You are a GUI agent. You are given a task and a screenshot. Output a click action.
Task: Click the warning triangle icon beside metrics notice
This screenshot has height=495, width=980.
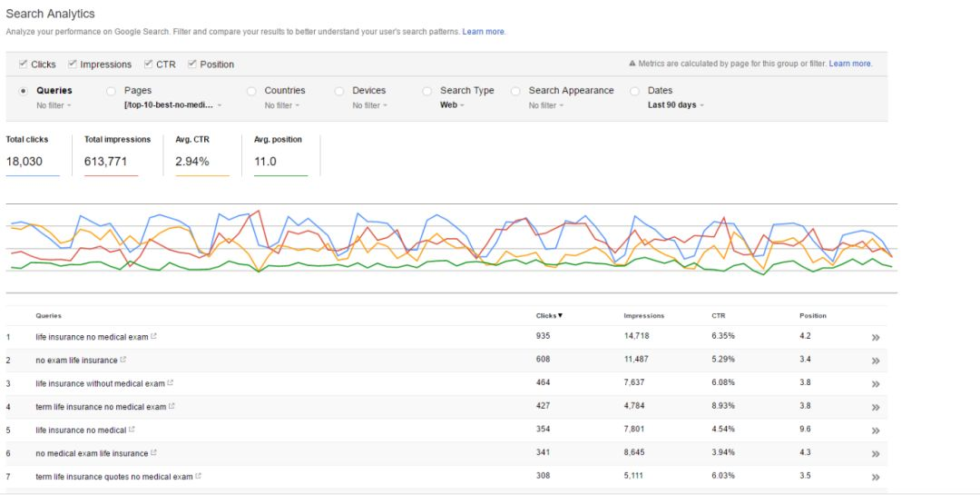click(x=632, y=64)
